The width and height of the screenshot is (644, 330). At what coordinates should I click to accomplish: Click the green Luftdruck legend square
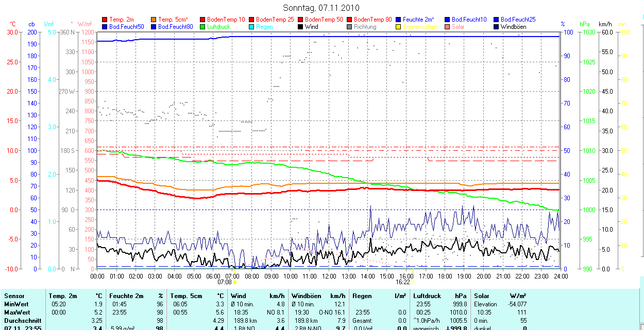pyautogui.click(x=202, y=27)
